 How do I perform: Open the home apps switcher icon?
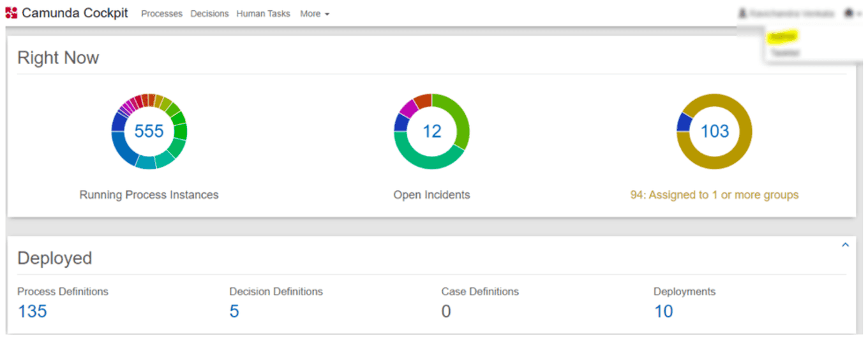point(849,13)
